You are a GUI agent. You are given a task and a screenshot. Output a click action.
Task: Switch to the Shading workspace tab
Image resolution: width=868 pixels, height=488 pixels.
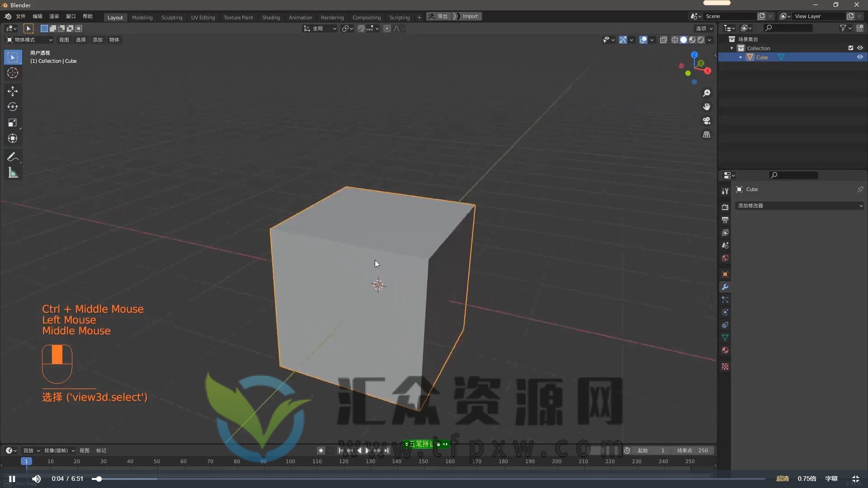point(271,17)
